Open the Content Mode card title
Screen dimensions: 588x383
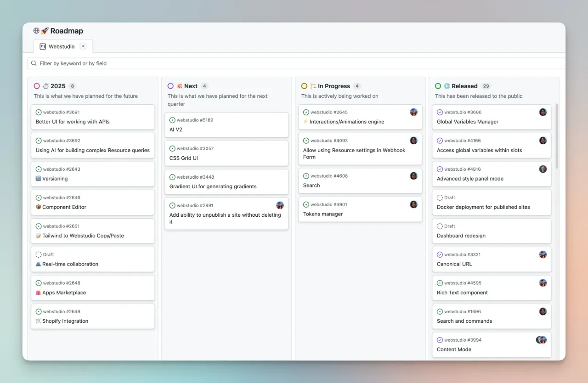click(x=454, y=349)
